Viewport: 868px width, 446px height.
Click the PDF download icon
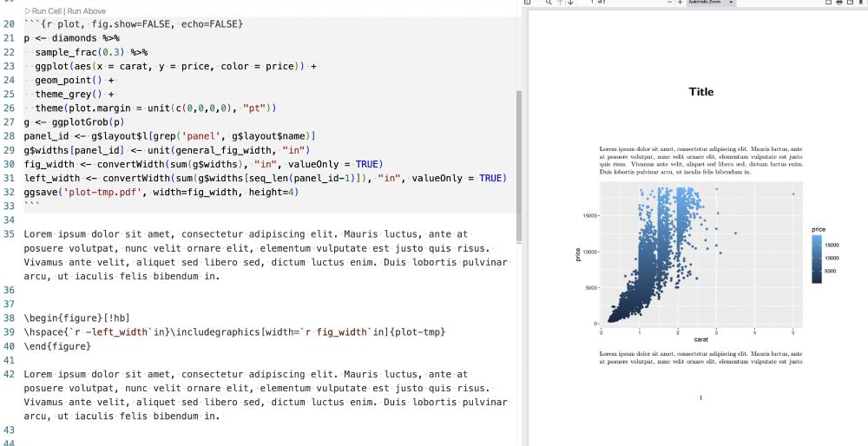tap(850, 3)
